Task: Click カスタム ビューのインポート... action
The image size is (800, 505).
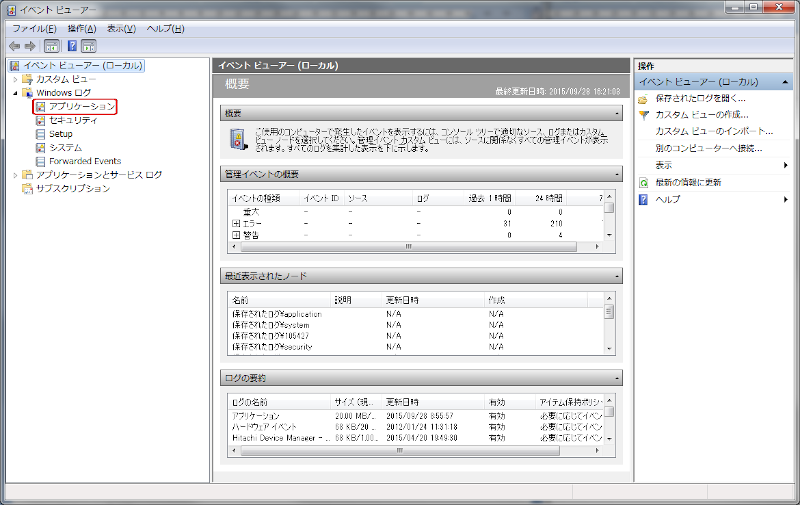Action: click(x=714, y=132)
